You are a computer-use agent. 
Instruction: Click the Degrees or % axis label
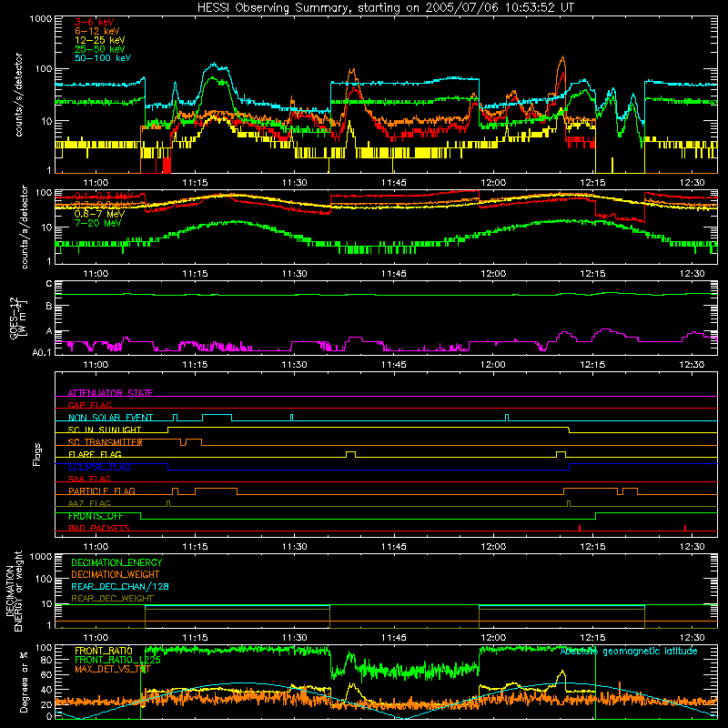(x=24, y=682)
